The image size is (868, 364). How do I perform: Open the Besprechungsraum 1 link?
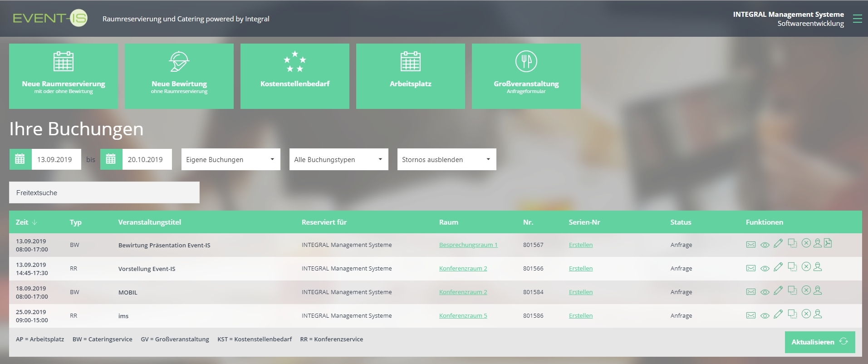click(x=468, y=245)
